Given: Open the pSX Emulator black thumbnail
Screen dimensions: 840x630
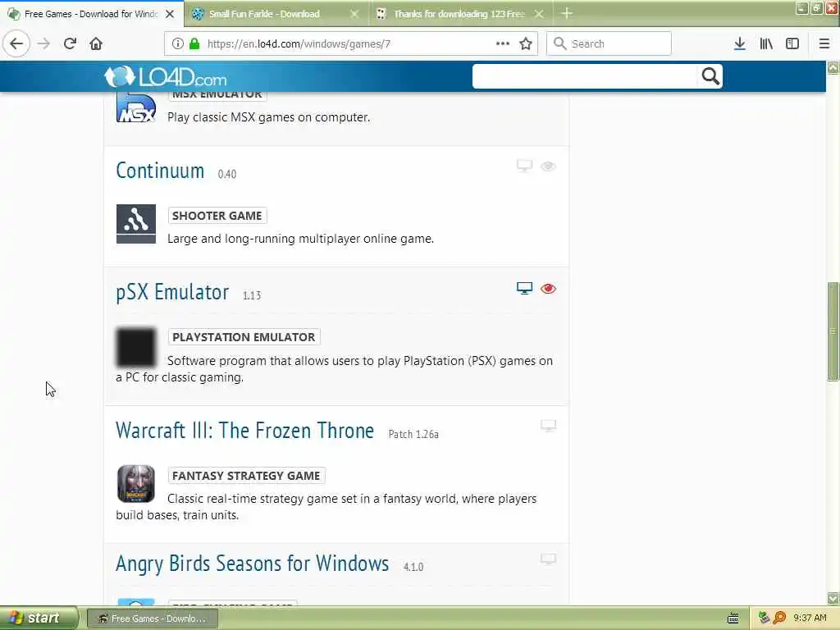Looking at the screenshot, I should (136, 347).
